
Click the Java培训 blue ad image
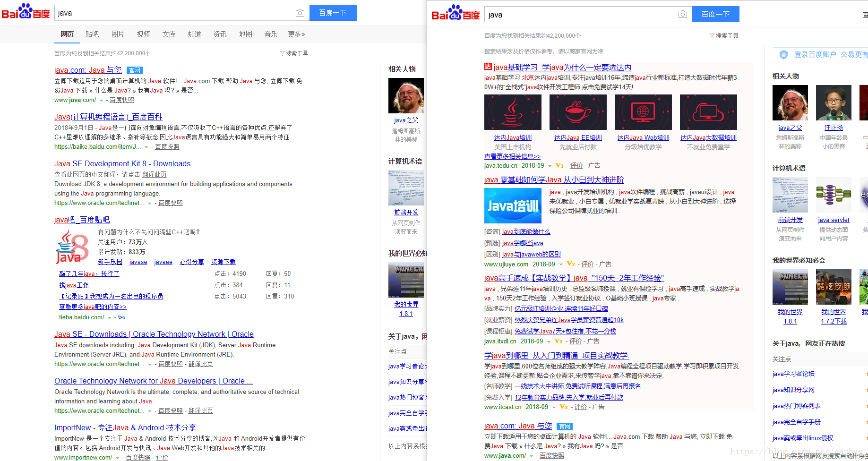[x=513, y=205]
